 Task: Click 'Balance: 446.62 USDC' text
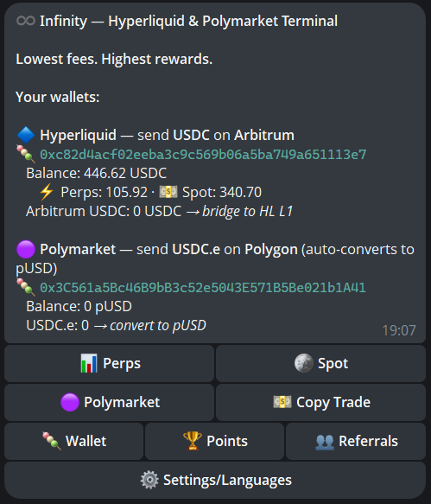(x=97, y=174)
